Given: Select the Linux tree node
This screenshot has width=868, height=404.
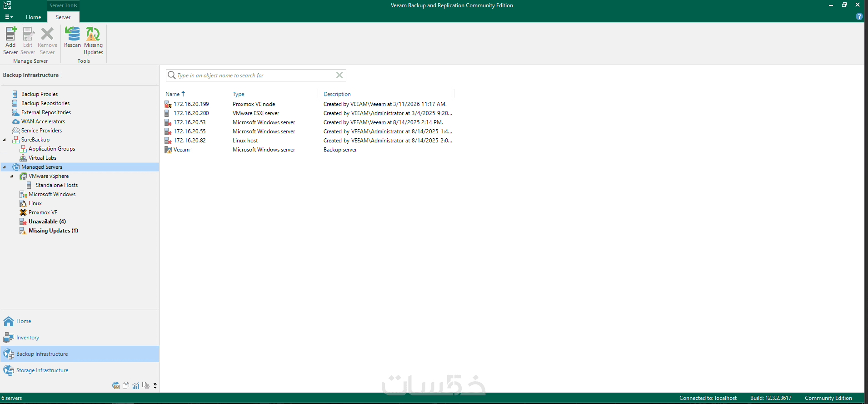Looking at the screenshot, I should (x=35, y=203).
